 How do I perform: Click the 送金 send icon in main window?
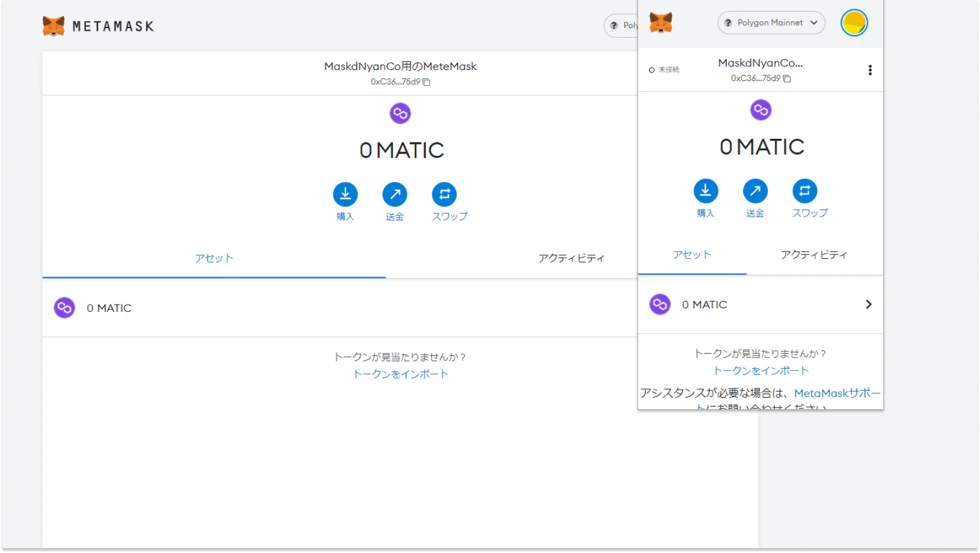point(395,194)
